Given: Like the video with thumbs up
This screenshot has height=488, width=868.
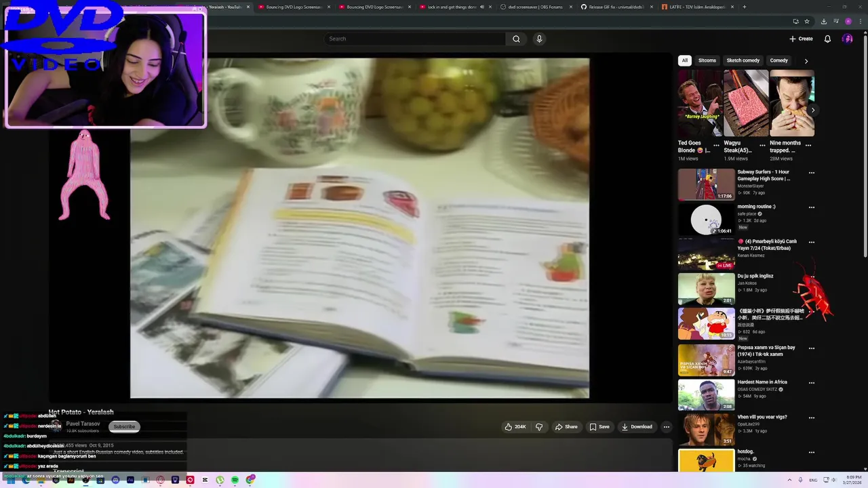Looking at the screenshot, I should [515, 426].
